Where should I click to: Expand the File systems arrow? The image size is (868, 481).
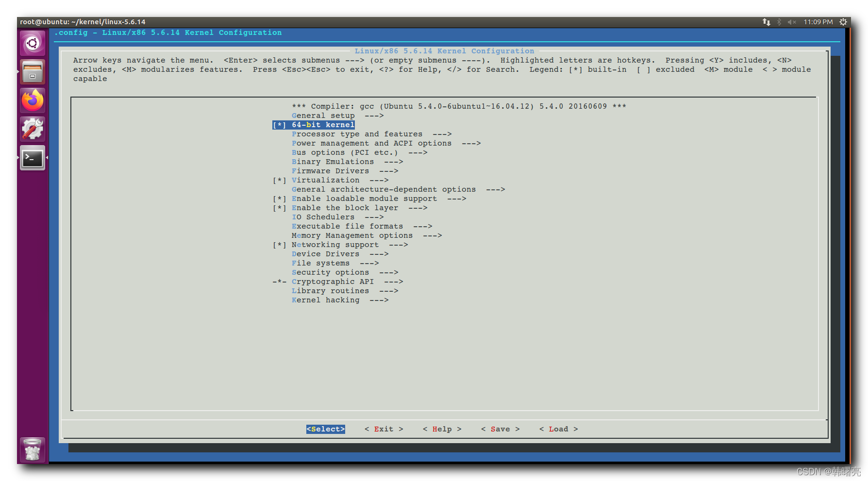[369, 263]
